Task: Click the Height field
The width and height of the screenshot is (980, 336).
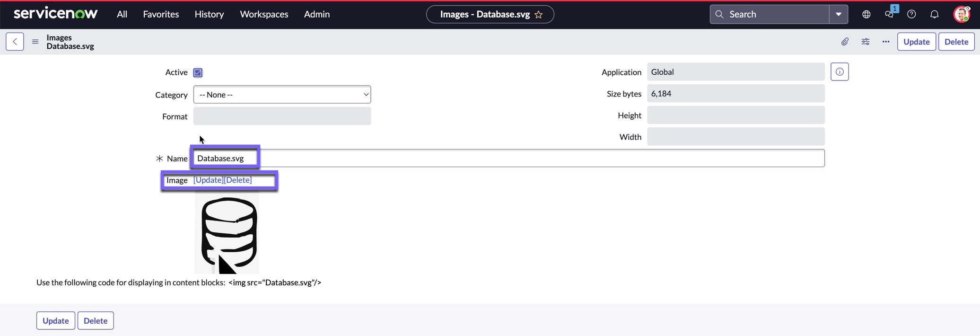Action: coord(735,115)
